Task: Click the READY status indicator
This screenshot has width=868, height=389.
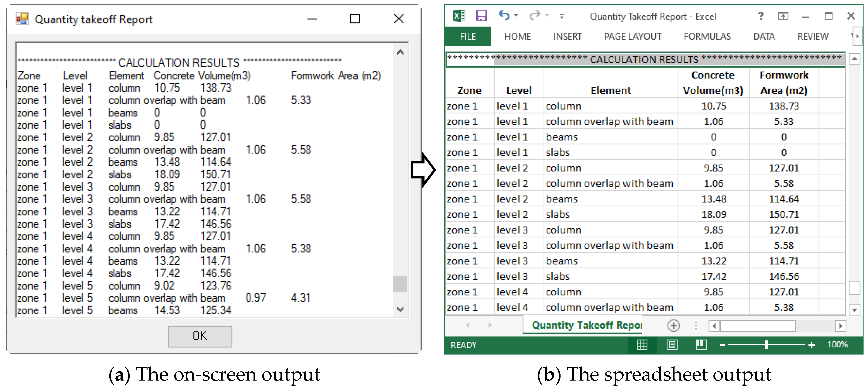Action: [464, 345]
